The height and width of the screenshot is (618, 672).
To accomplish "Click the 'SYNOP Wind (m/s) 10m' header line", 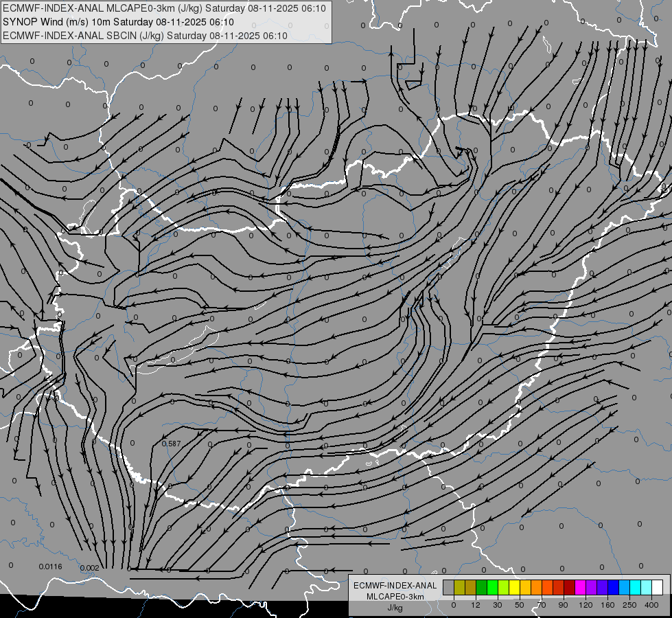I will coord(118,22).
